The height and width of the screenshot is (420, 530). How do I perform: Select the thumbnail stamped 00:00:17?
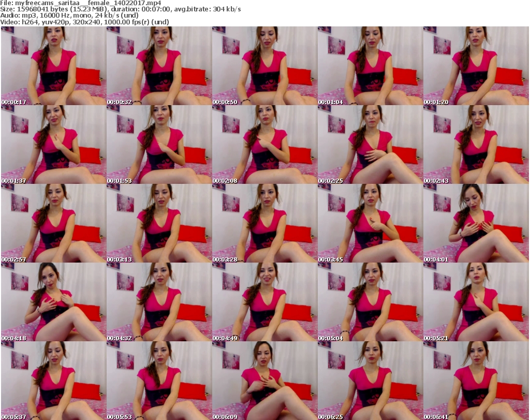tap(53, 66)
